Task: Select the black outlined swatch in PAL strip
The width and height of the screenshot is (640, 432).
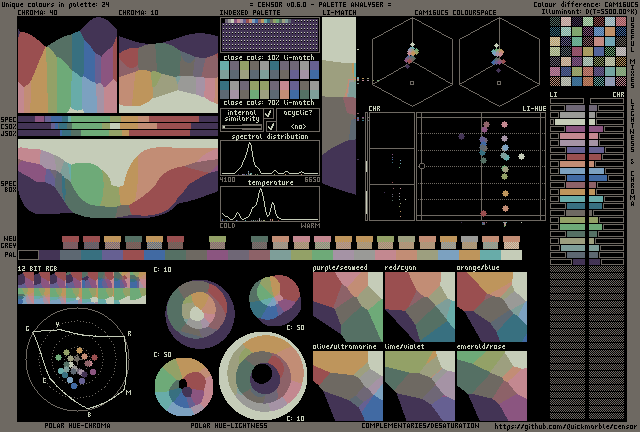Action: pos(29,255)
